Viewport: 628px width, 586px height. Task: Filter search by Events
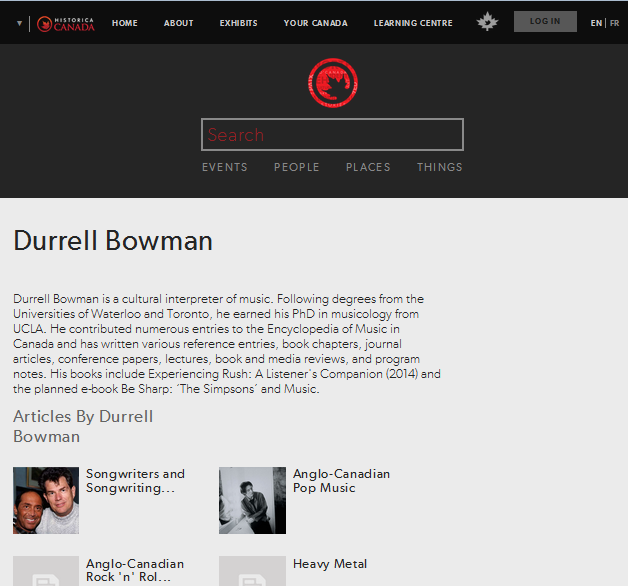[225, 167]
